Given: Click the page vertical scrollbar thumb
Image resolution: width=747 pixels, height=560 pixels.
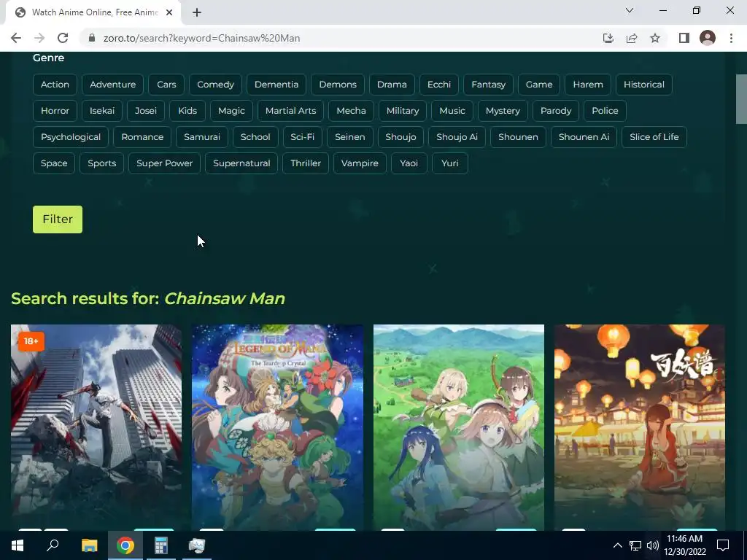Looking at the screenshot, I should coord(741,99).
